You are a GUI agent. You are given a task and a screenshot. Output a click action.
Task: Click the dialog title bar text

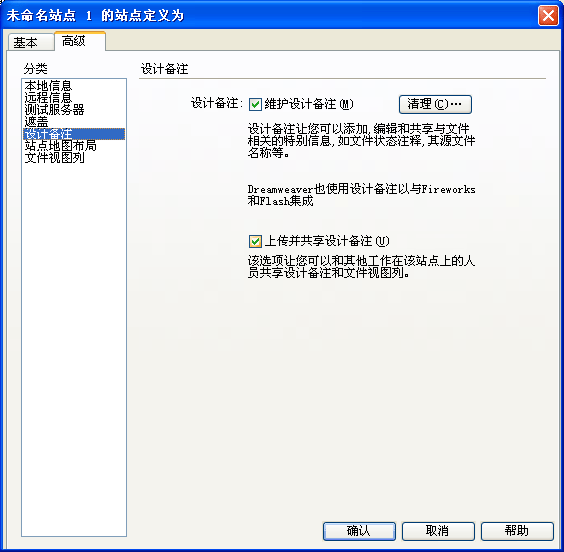point(95,15)
